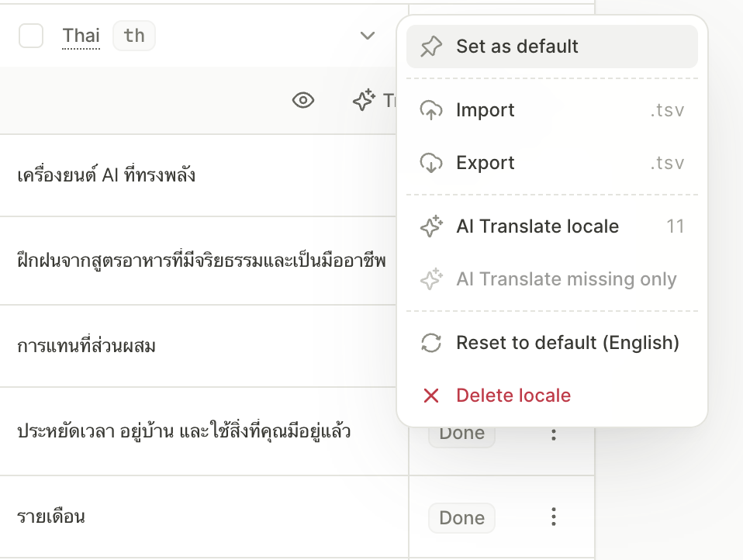Click the refresh icon beside Reset to default
The height and width of the screenshot is (560, 743).
(430, 343)
